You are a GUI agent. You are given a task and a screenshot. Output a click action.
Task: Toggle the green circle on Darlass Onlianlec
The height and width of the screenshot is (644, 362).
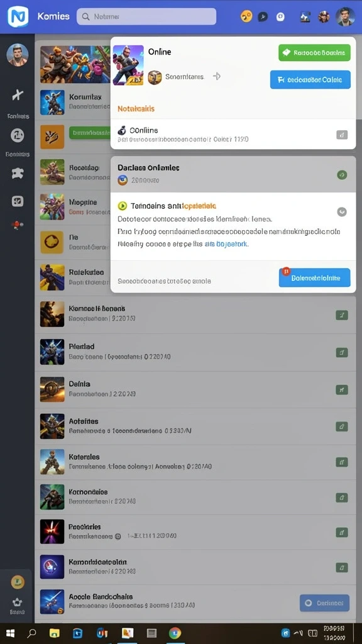pos(342,175)
